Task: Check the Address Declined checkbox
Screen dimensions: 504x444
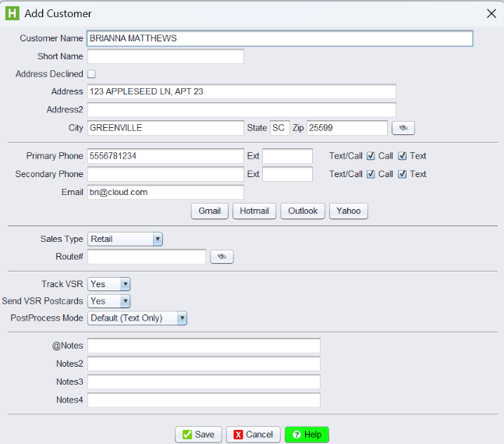Action: [91, 74]
